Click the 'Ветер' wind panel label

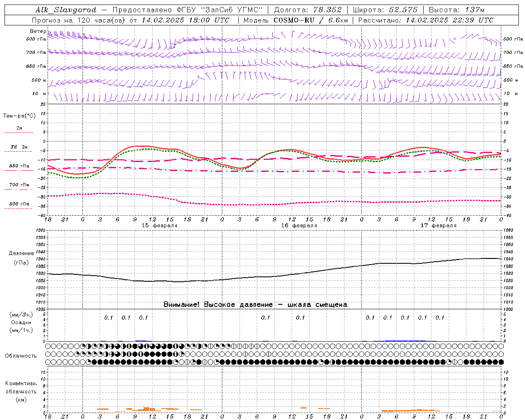pos(38,31)
